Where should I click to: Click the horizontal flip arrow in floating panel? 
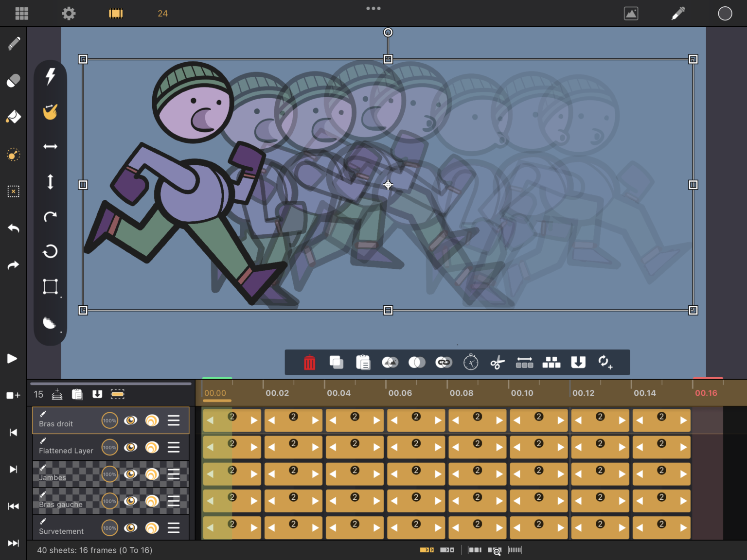pos(50,146)
